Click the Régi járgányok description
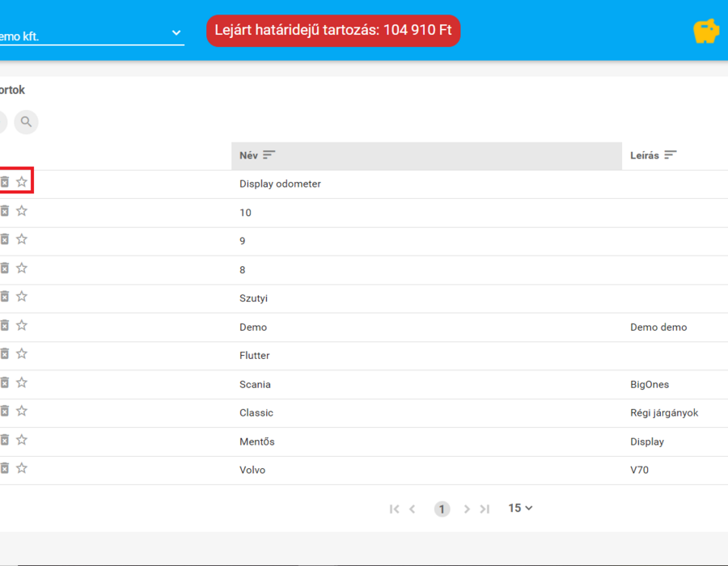 [x=664, y=413]
